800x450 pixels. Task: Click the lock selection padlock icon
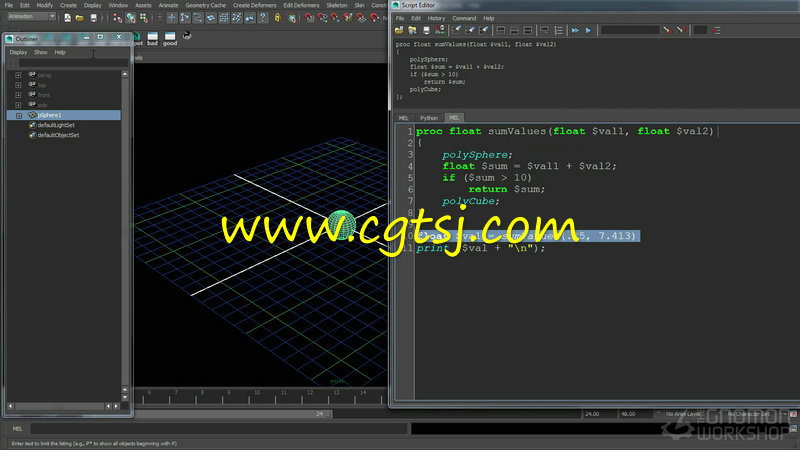point(278,18)
